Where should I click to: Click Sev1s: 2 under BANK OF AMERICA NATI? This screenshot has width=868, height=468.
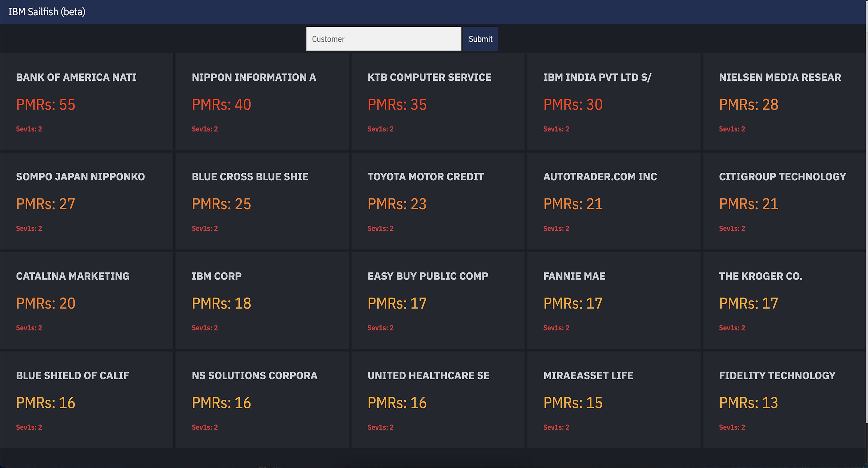(x=29, y=129)
